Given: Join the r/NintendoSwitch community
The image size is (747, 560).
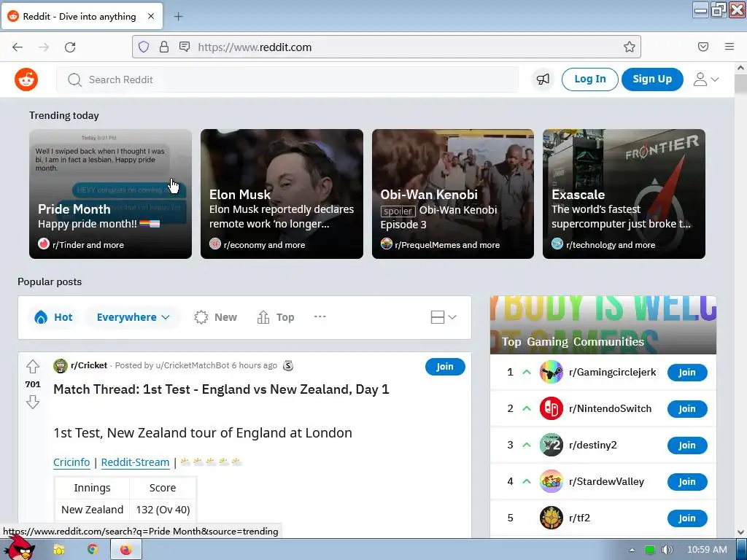Looking at the screenshot, I should point(687,409).
